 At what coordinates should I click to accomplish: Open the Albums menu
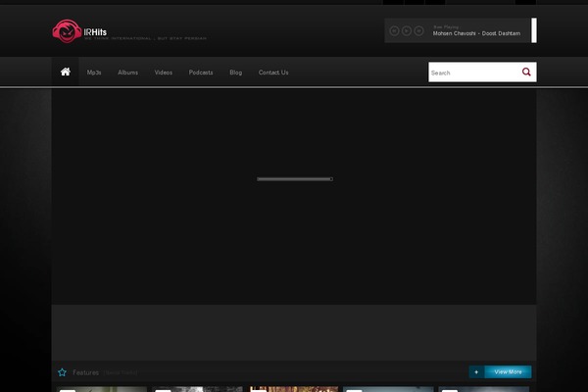[127, 73]
